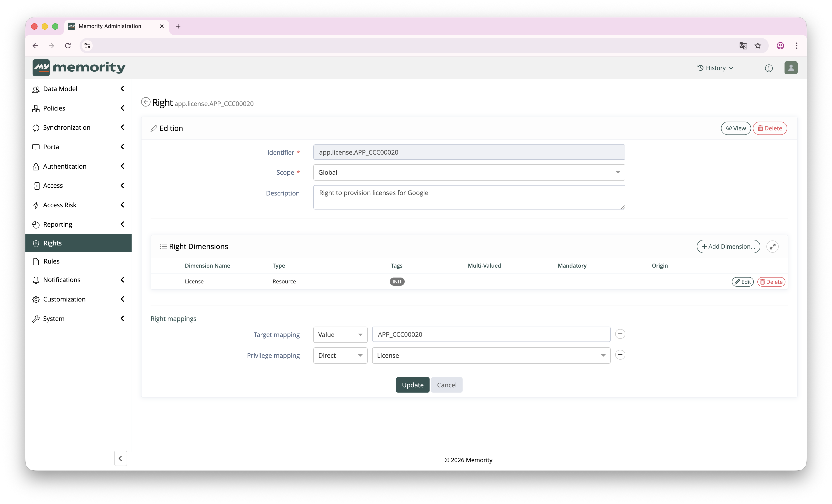Screen dimensions: 832x504
Task: Open the Reporting menu item
Action: 78,224
